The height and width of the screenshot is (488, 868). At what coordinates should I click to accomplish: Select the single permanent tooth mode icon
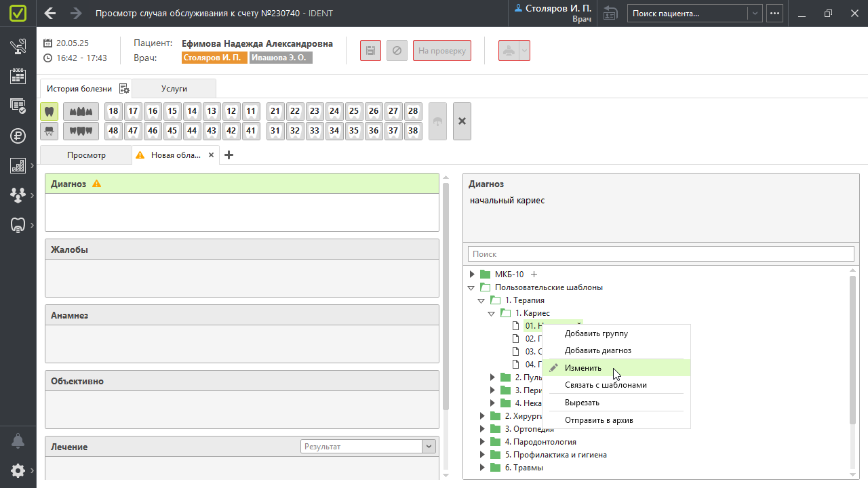[x=49, y=112]
